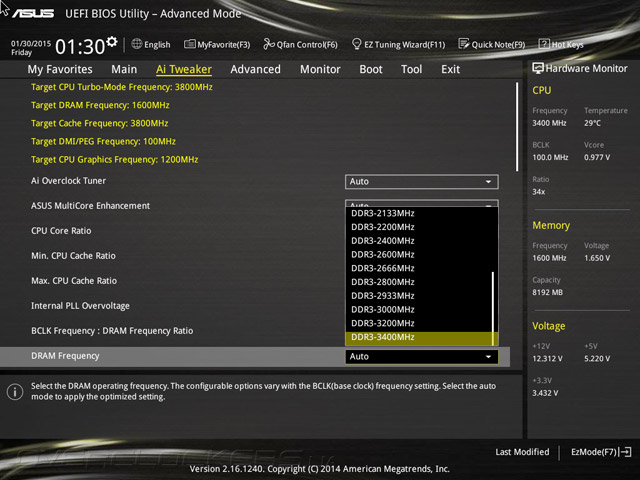Click the +12V 12.312 V reading

tap(547, 359)
